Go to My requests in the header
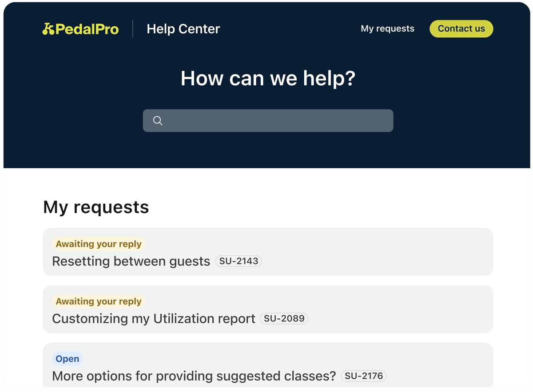This screenshot has height=392, width=533. 387,29
